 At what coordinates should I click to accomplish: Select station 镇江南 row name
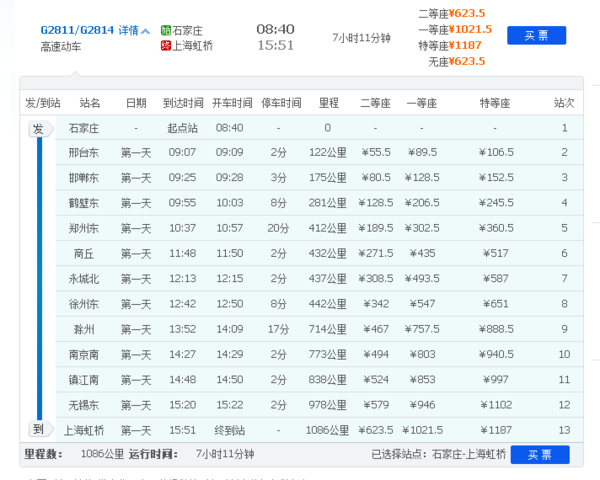pos(84,380)
